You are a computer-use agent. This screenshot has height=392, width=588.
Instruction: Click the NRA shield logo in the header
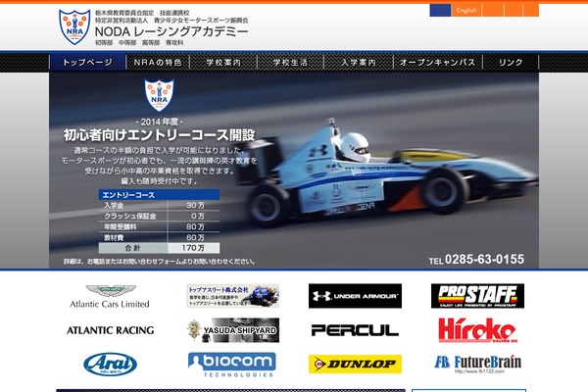74,27
